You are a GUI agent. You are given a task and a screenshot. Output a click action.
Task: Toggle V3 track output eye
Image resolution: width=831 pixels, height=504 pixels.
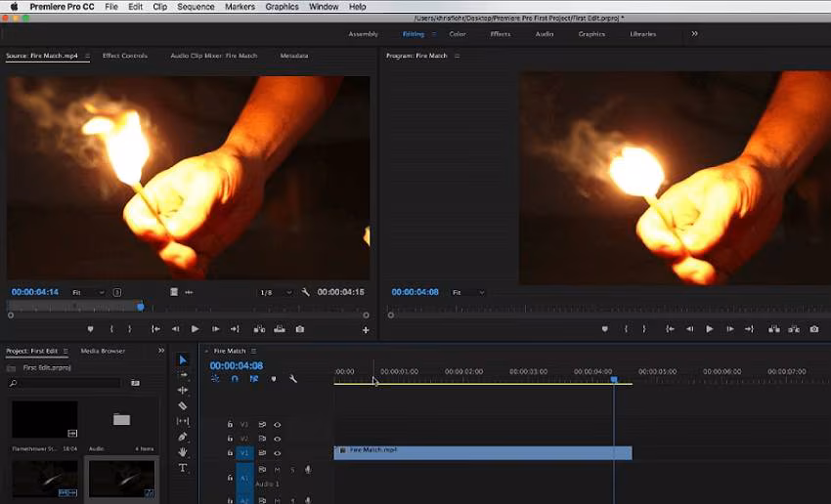(x=278, y=425)
